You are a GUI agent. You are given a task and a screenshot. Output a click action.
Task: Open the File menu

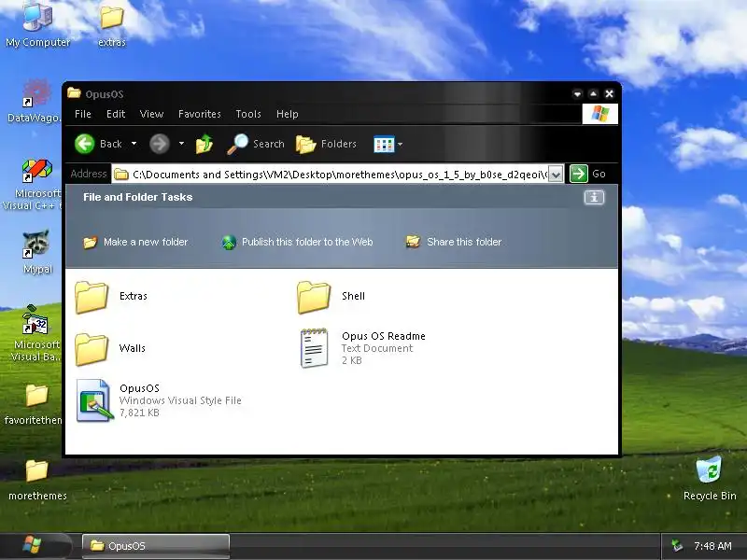(83, 114)
